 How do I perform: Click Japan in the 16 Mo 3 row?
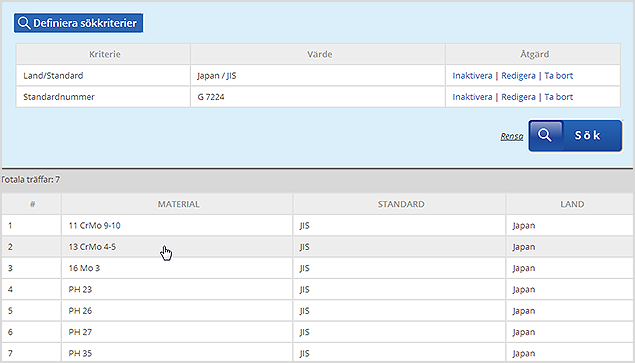coord(524,268)
